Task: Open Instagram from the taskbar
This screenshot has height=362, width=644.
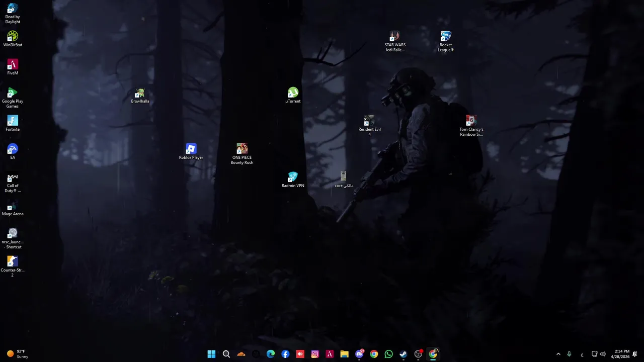Action: tap(315, 354)
